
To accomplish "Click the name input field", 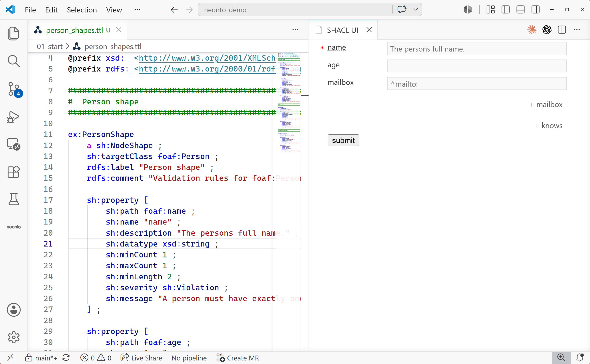I will tap(477, 49).
